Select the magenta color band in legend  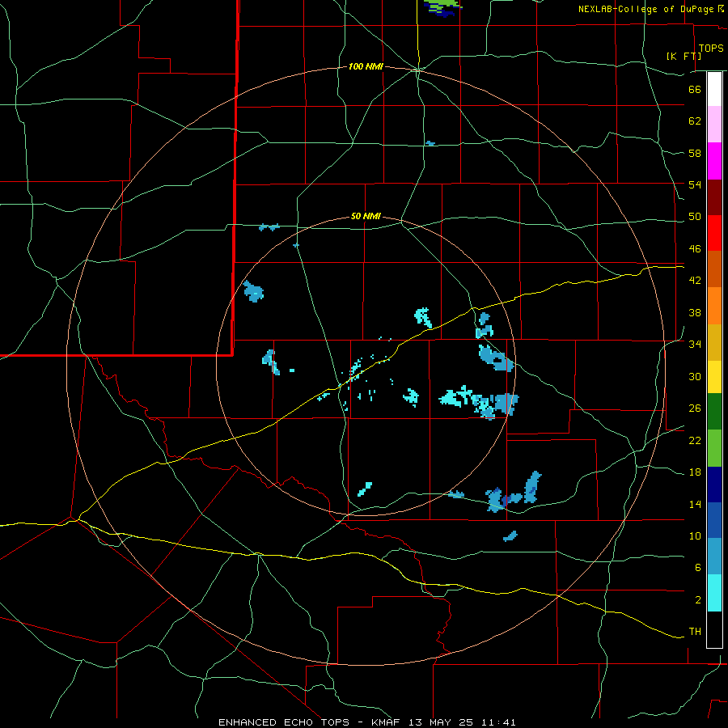[714, 161]
